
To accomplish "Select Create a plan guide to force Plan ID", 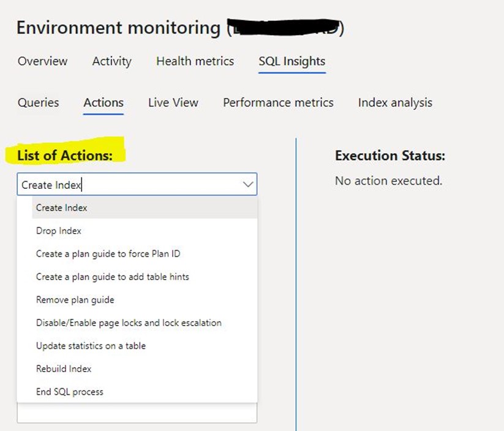I will click(108, 254).
